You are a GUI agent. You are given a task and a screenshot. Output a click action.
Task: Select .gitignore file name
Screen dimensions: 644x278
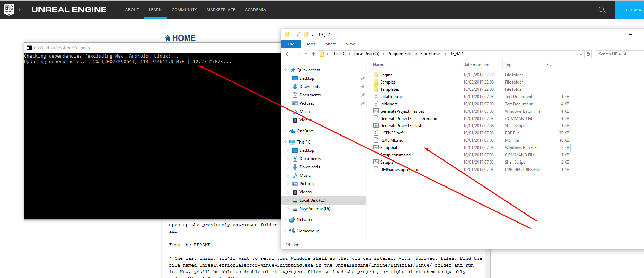click(389, 104)
